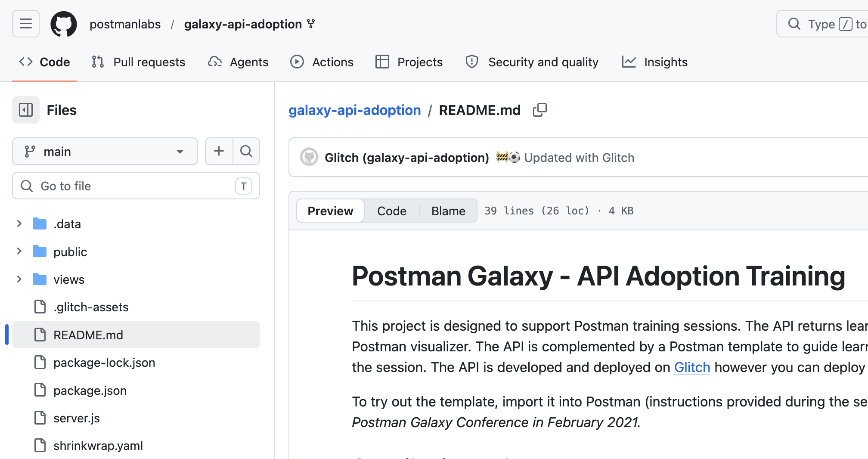Expand the .data folder chevron

19,223
